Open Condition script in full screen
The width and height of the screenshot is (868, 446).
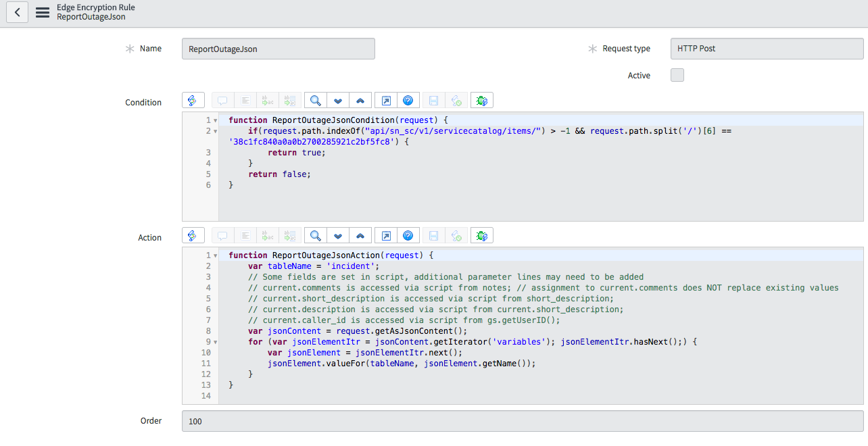(385, 101)
